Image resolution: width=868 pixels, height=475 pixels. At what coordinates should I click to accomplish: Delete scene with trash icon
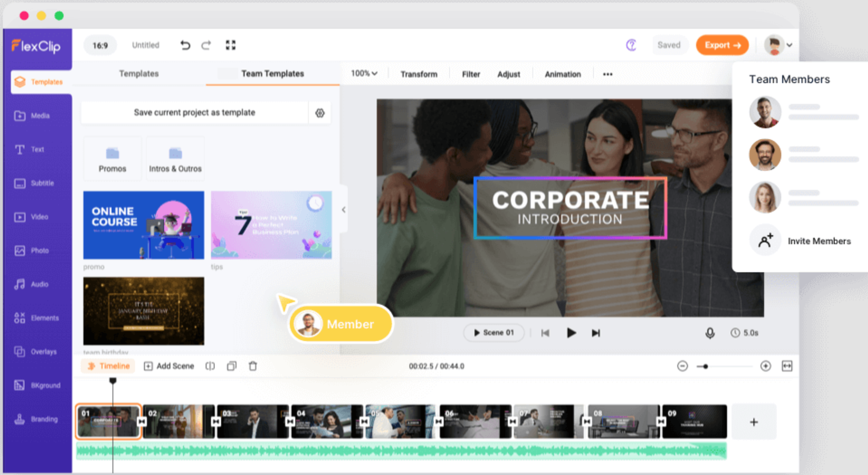pos(253,366)
